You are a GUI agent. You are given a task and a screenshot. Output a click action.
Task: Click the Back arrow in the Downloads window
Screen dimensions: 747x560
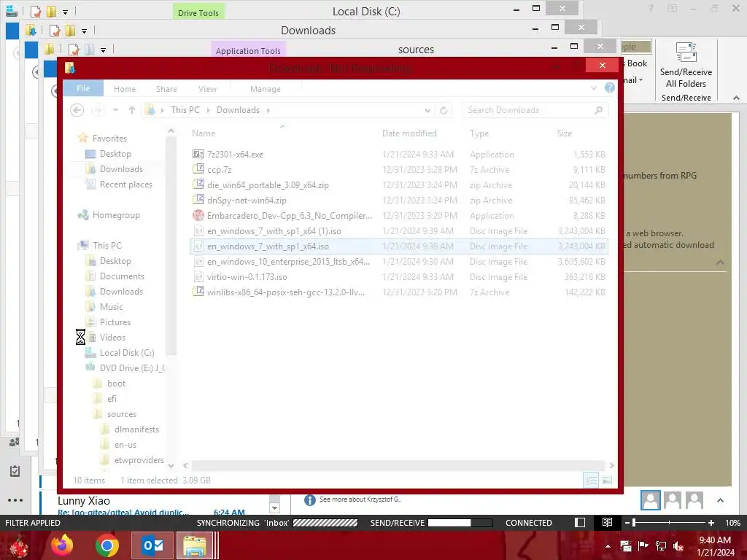coord(77,110)
